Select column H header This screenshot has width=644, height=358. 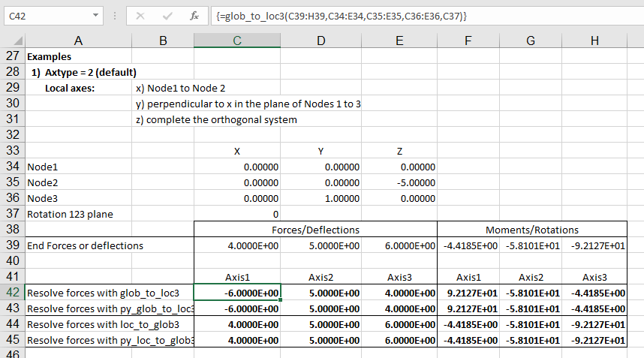594,42
